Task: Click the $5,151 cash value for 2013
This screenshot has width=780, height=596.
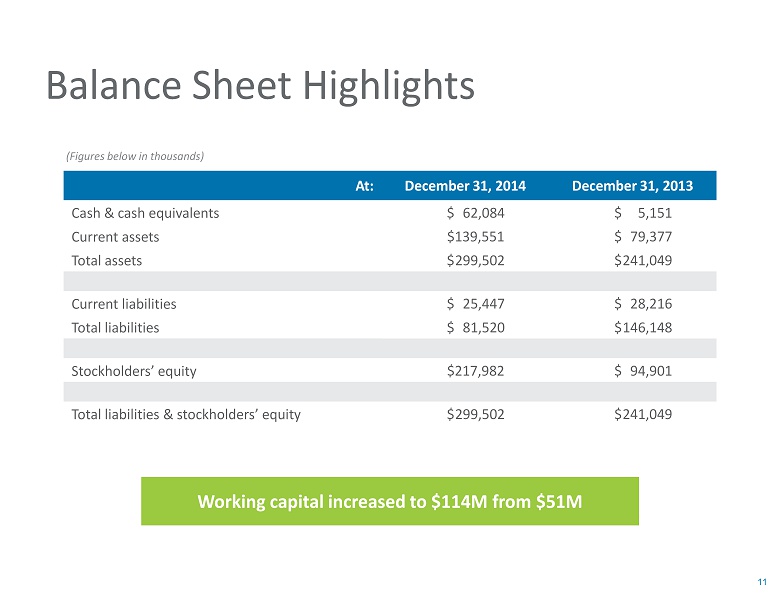Action: (x=643, y=213)
